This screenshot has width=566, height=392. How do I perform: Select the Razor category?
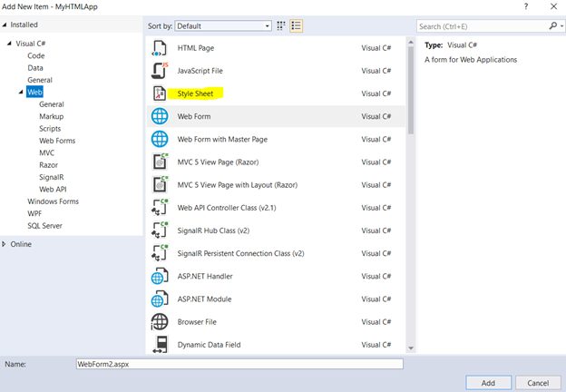[x=48, y=165]
